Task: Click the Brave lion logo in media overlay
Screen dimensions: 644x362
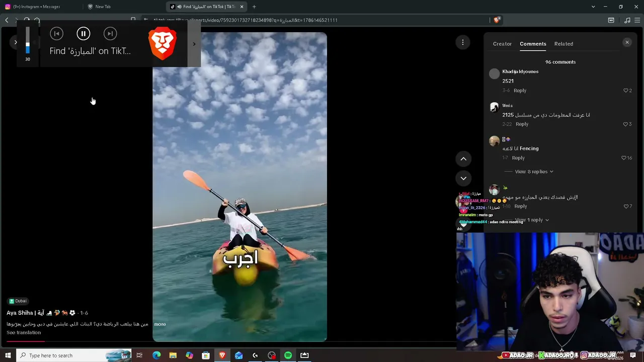Action: pos(163,44)
